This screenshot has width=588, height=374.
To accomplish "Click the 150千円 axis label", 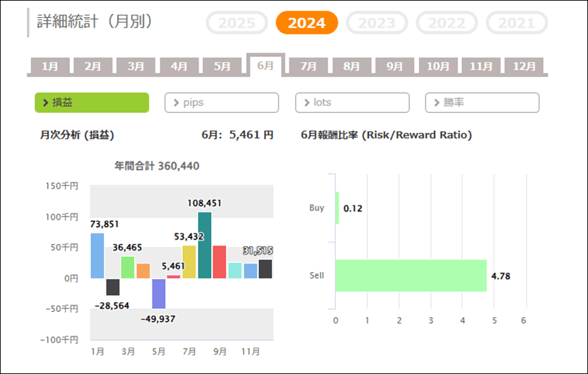I will [62, 186].
